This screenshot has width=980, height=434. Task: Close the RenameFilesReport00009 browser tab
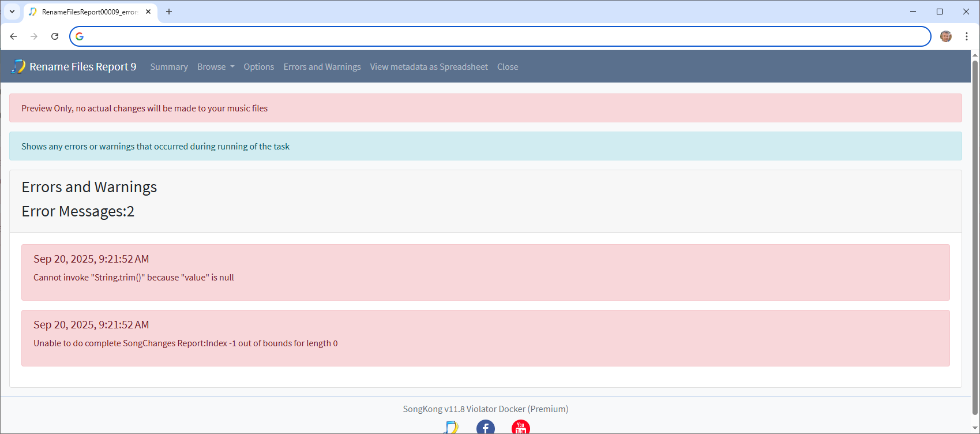pyautogui.click(x=148, y=12)
